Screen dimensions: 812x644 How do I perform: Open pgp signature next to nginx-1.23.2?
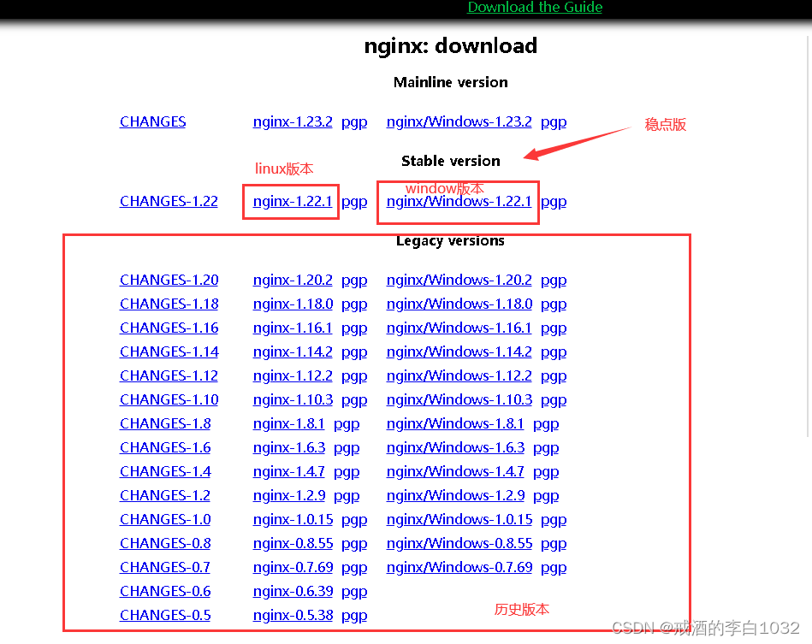(354, 122)
